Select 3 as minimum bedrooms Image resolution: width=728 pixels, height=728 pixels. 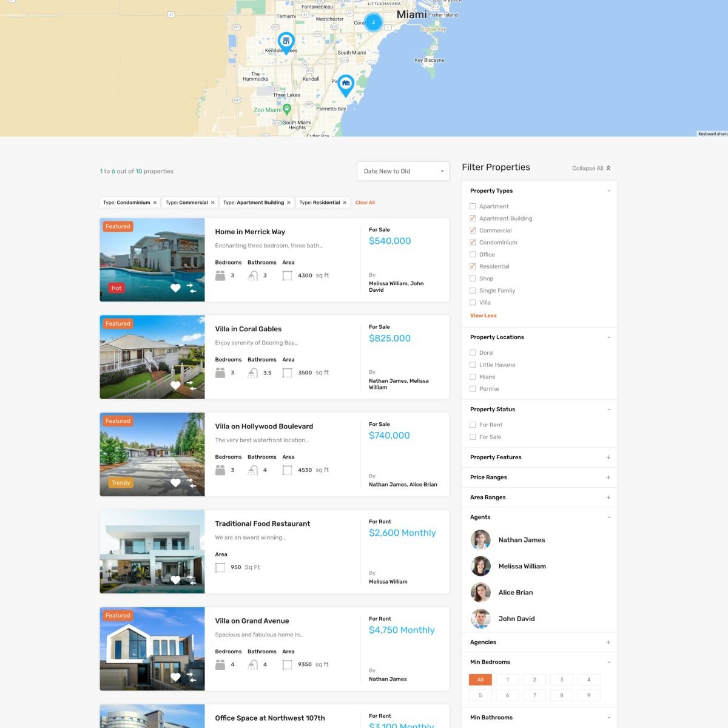pyautogui.click(x=561, y=679)
